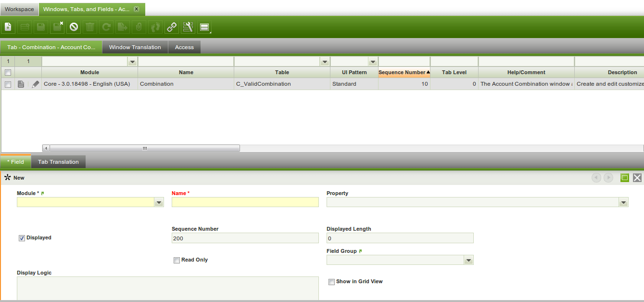Enable Show in Grid View checkbox
Viewport: 644px width, 302px height.
click(331, 282)
